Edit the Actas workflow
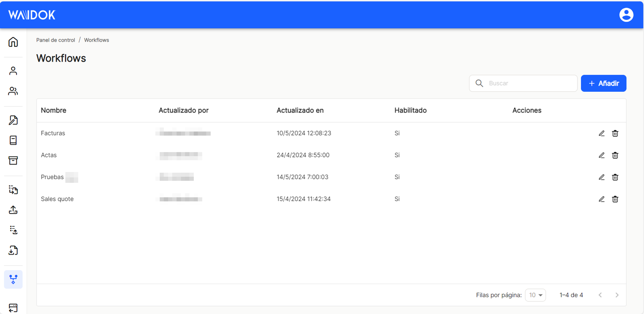 click(602, 155)
